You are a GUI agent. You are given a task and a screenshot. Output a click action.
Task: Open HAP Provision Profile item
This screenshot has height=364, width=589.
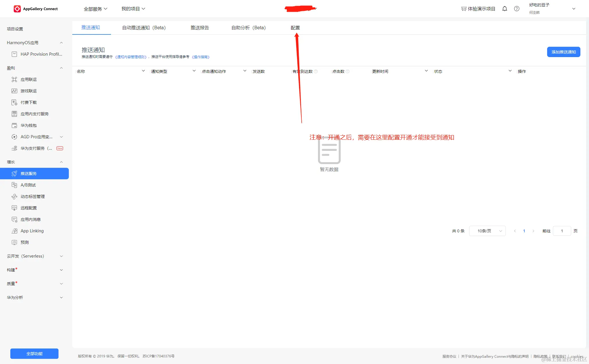(41, 54)
